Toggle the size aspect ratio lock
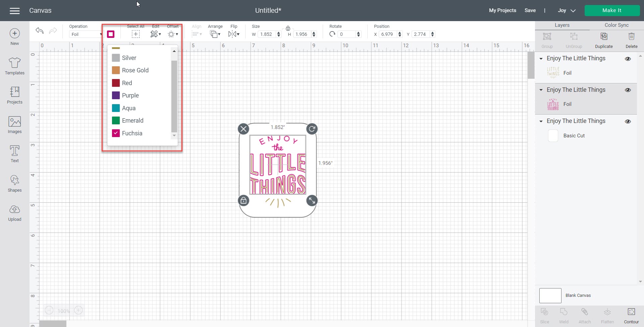Image resolution: width=644 pixels, height=327 pixels. point(288,28)
